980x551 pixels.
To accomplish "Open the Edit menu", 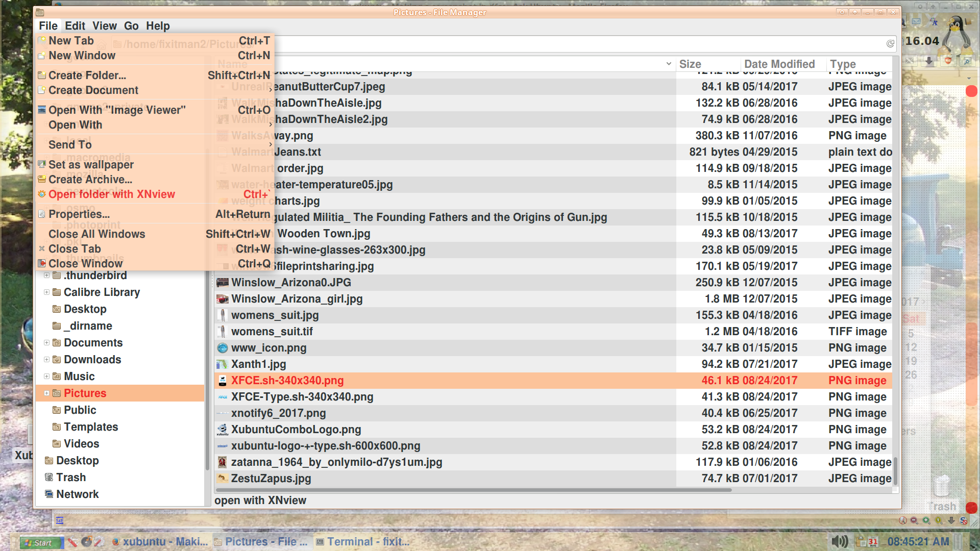I will (x=75, y=26).
